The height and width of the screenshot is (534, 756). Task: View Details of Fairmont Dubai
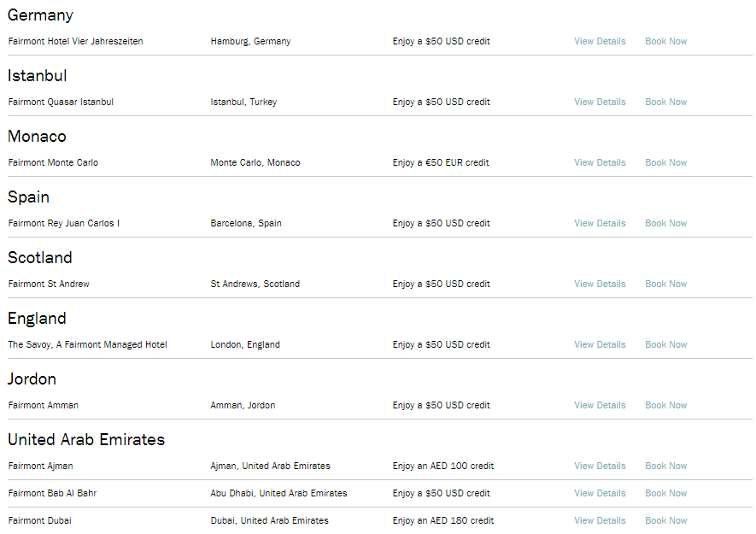click(600, 521)
